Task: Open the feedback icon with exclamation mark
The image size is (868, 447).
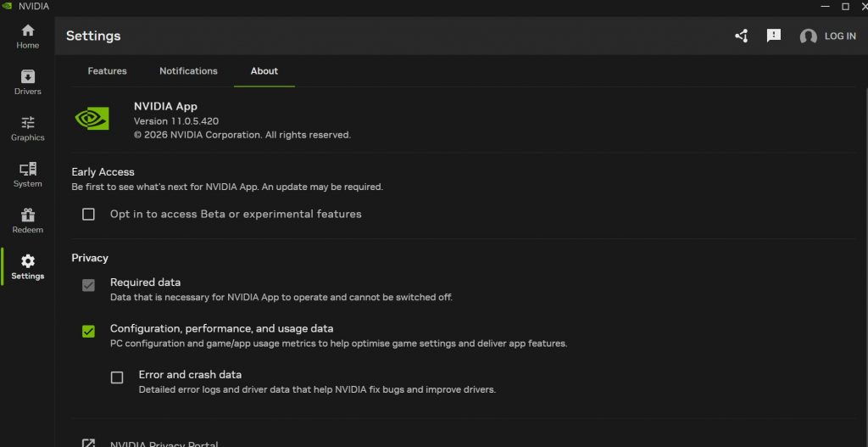Action: [773, 36]
